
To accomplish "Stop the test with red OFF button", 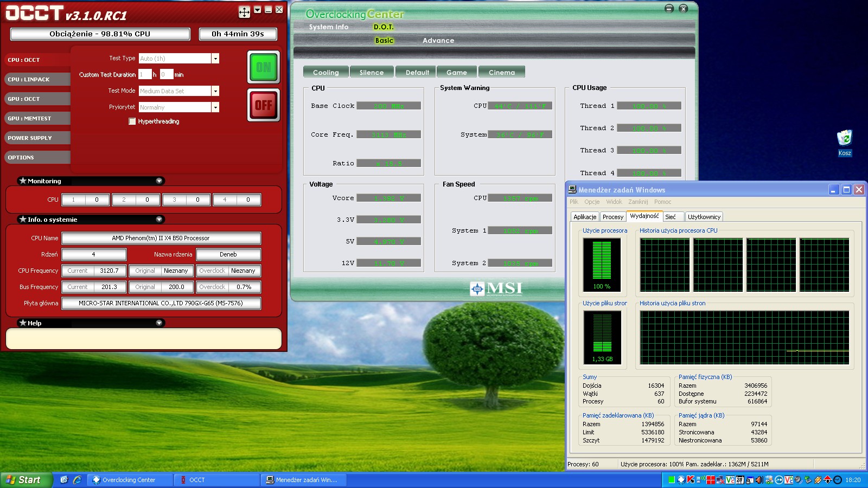I will [x=264, y=105].
